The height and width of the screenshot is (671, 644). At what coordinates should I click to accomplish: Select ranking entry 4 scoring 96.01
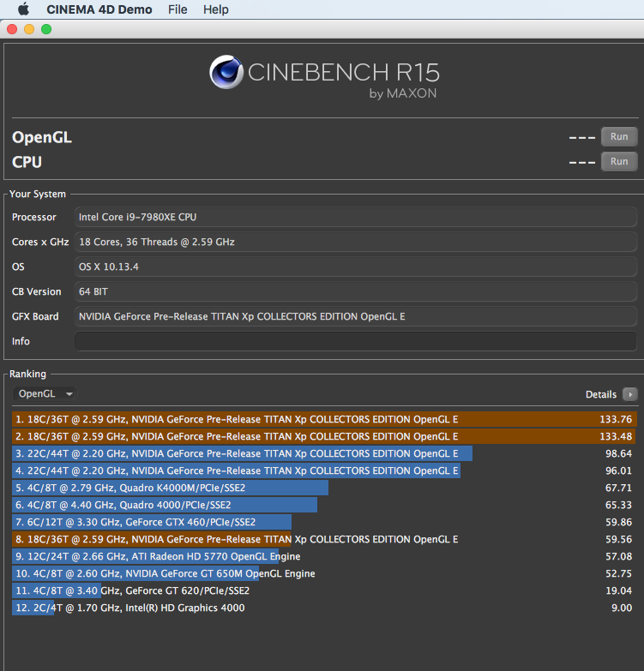(324, 470)
